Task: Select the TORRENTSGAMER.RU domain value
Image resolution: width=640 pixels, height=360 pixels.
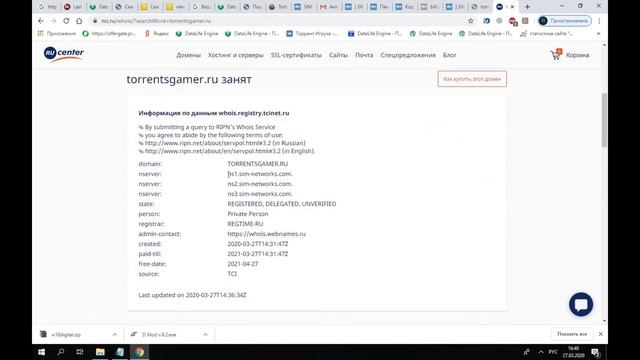Action: point(258,164)
